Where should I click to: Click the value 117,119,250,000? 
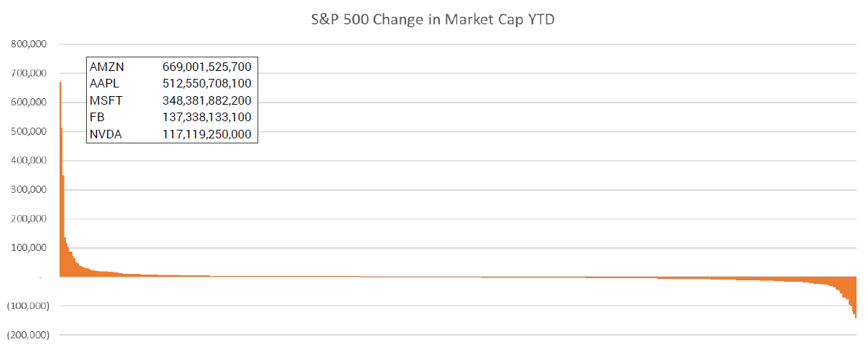pos(208,134)
